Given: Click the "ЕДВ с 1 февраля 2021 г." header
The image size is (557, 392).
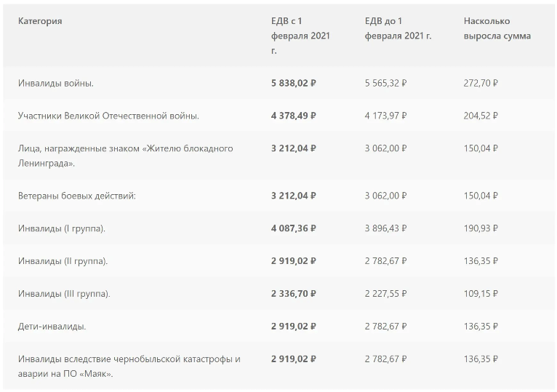Looking at the screenshot, I should tap(300, 36).
